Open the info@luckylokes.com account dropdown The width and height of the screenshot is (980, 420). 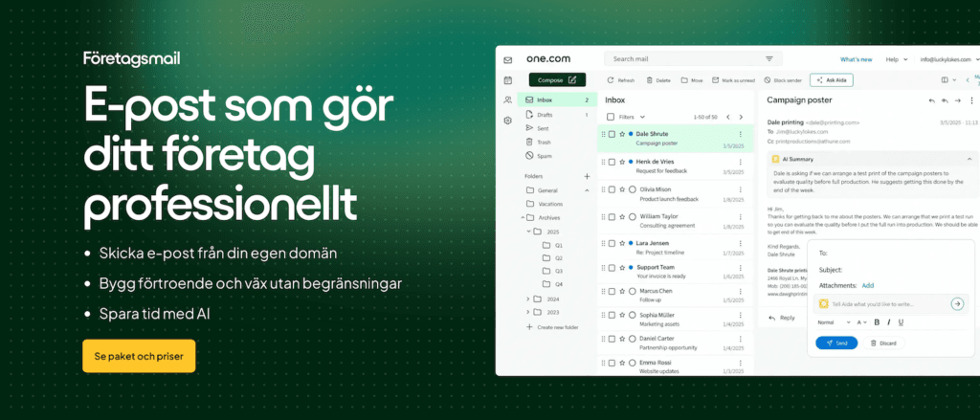950,59
